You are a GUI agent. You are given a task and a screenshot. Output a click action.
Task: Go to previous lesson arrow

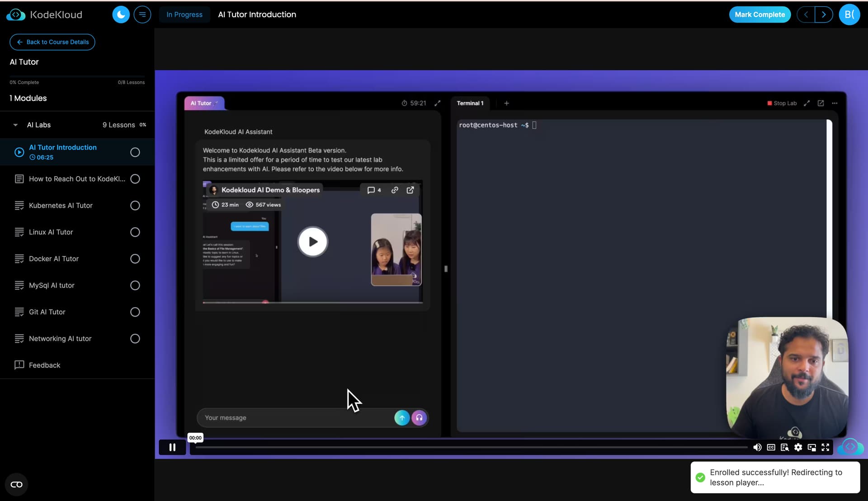(x=806, y=14)
